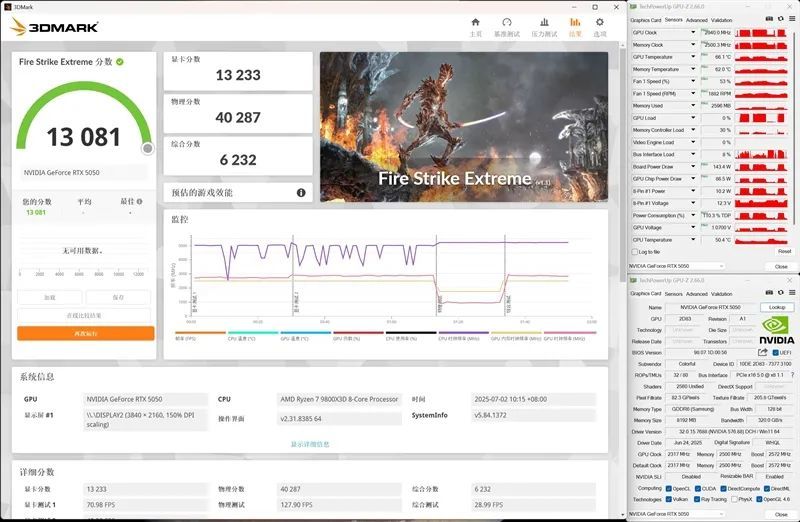Open the GPU selector dropdown in Sensors window
The image size is (800, 522).
click(x=676, y=266)
